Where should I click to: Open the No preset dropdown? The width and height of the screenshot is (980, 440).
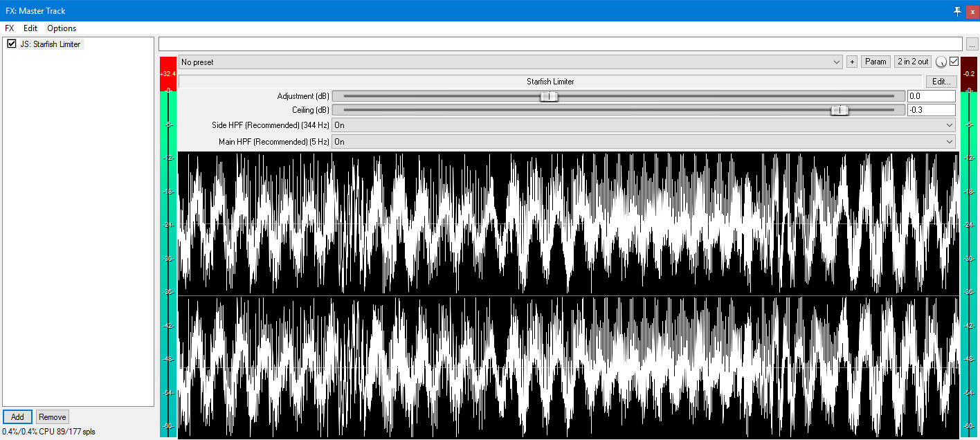click(x=511, y=62)
